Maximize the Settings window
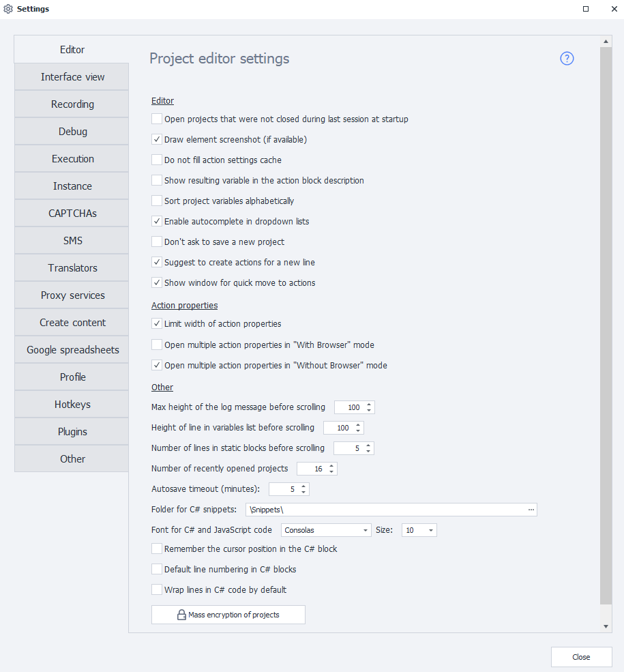Image resolution: width=624 pixels, height=672 pixels. pyautogui.click(x=586, y=9)
